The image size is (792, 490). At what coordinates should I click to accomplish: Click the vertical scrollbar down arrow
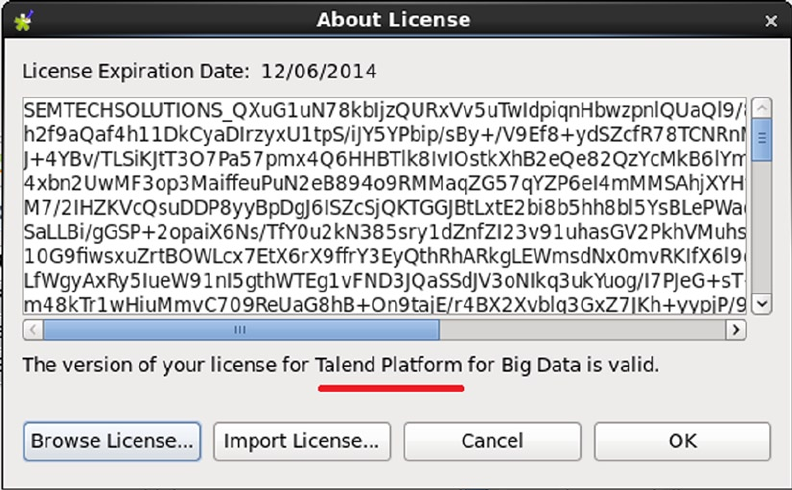click(761, 303)
